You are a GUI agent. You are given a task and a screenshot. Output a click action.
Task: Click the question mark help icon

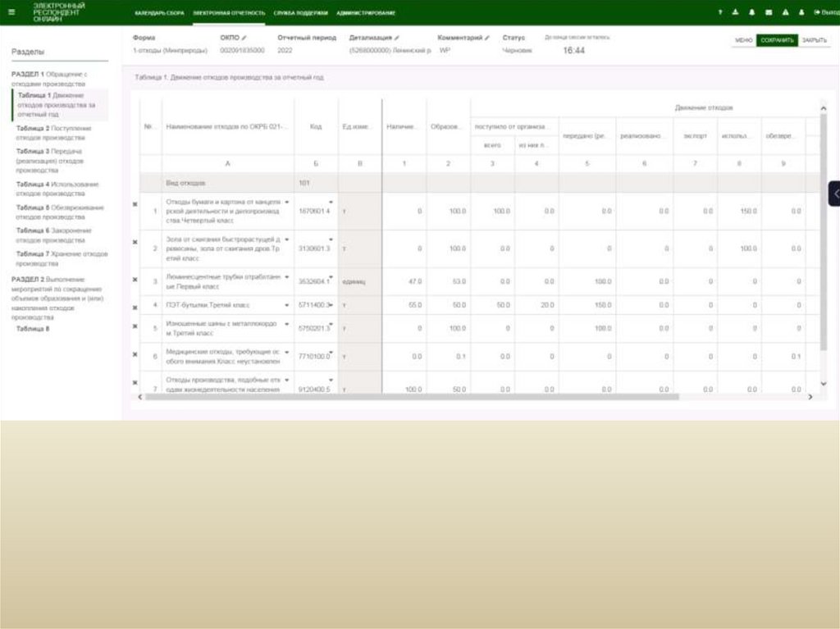click(720, 11)
